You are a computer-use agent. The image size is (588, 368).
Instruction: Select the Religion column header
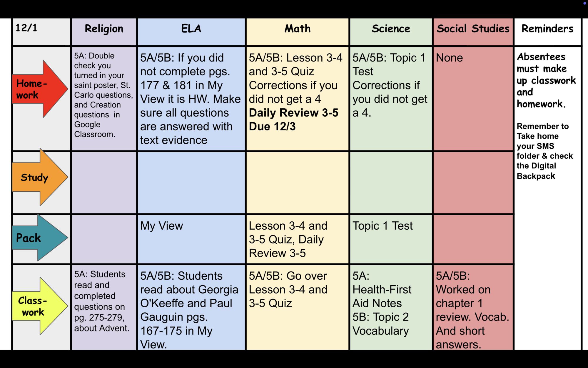coord(104,29)
